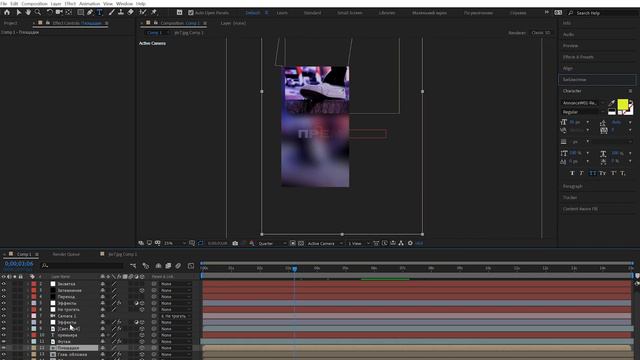Viewport: 640px width, 360px height.
Task: Open the font family dropdown in Character panel
Action: (x=583, y=103)
